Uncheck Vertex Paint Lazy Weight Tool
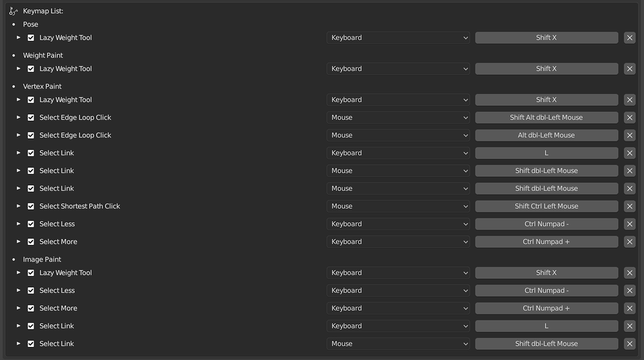Viewport: 644px width, 360px height. coord(31,99)
